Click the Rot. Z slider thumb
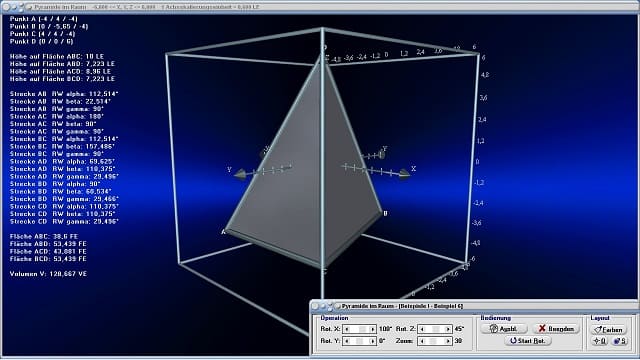Image resolution: width=640 pixels, height=360 pixels. (x=436, y=329)
